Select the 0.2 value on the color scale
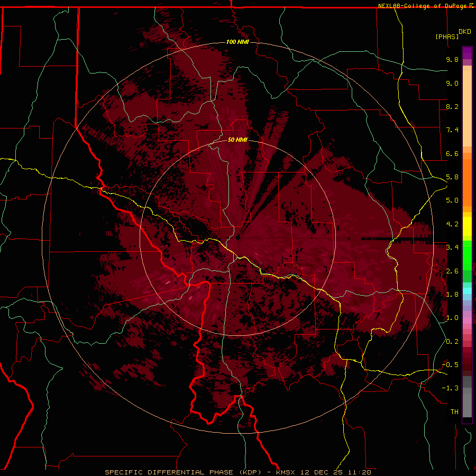The height and width of the screenshot is (476, 476). pos(452,342)
